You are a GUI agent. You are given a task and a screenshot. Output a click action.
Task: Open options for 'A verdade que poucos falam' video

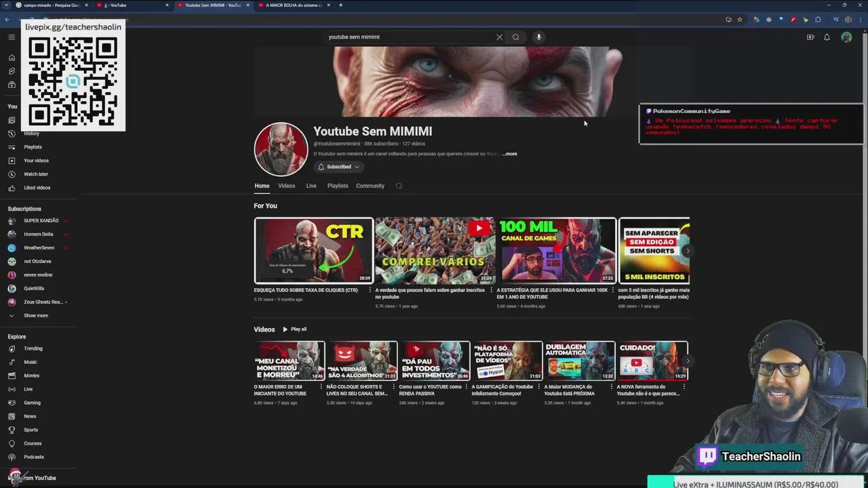(491, 290)
